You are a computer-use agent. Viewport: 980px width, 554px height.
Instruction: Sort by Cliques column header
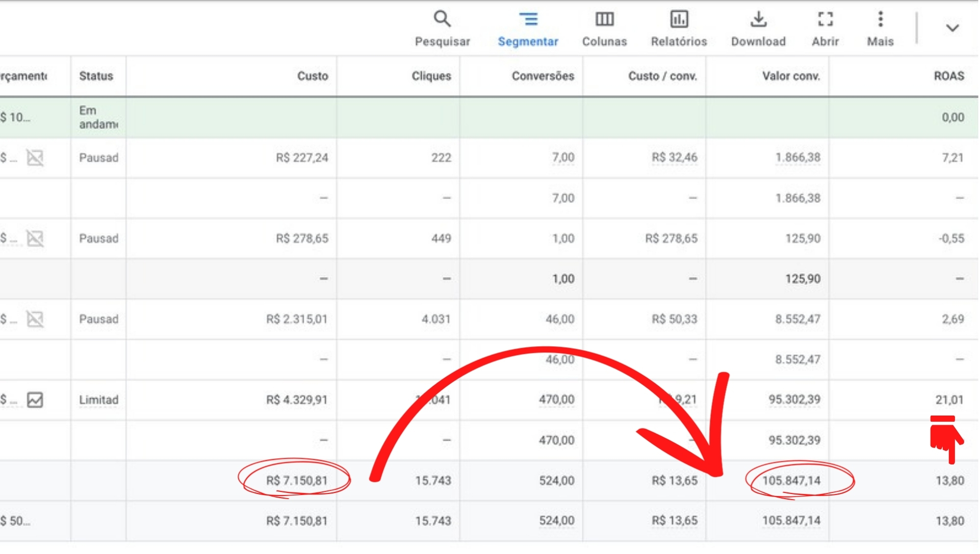431,76
